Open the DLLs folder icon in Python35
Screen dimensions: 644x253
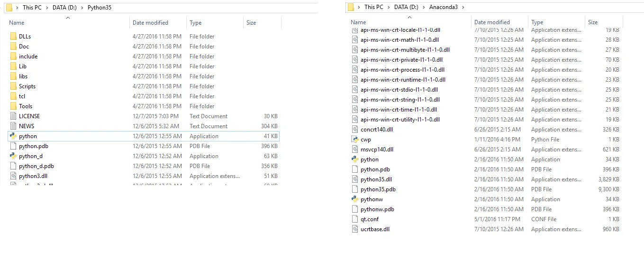pos(13,37)
